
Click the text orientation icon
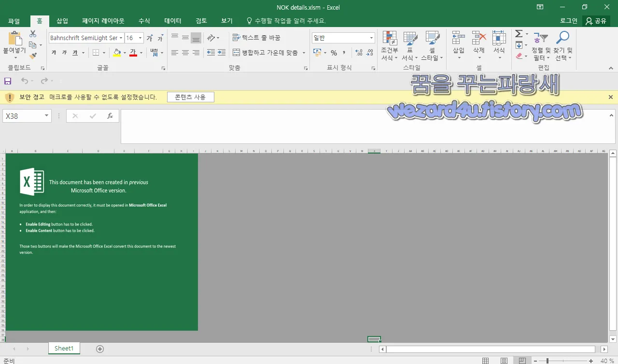tap(211, 38)
